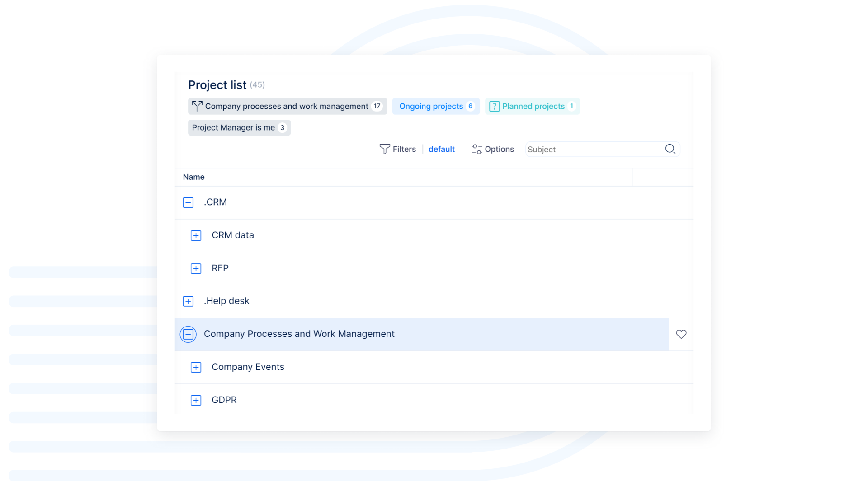This screenshot has width=868, height=486.
Task: Click the branching arrows icon on the company processes tag
Action: 197,106
